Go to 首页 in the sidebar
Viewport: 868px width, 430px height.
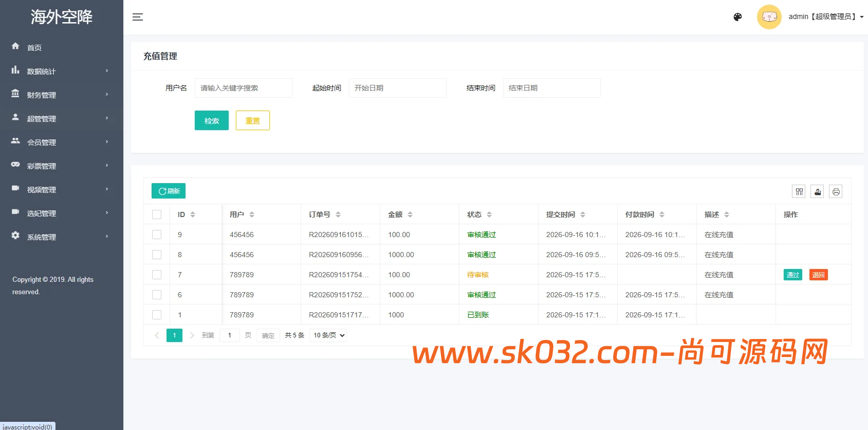coord(34,47)
